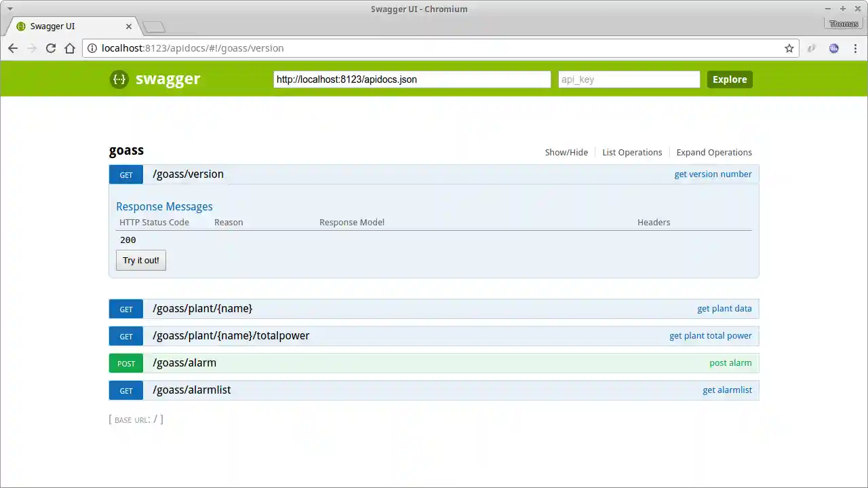Collapse the /goass/version operation
The height and width of the screenshot is (488, 868).
(x=188, y=174)
